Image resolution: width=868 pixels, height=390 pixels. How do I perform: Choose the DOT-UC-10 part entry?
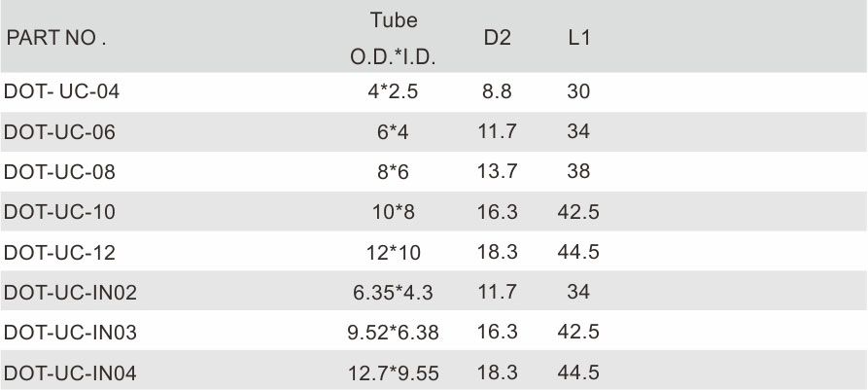coord(59,212)
